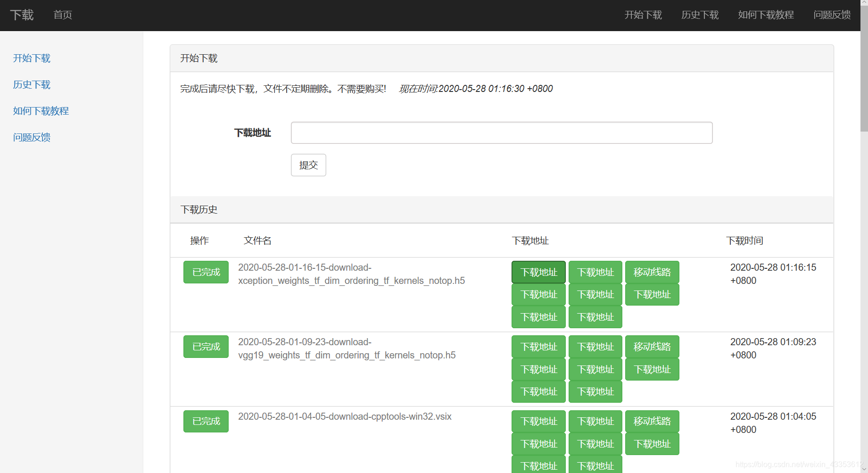Choose 移动线路 for xception weights file
This screenshot has width=868, height=473.
[x=652, y=272]
